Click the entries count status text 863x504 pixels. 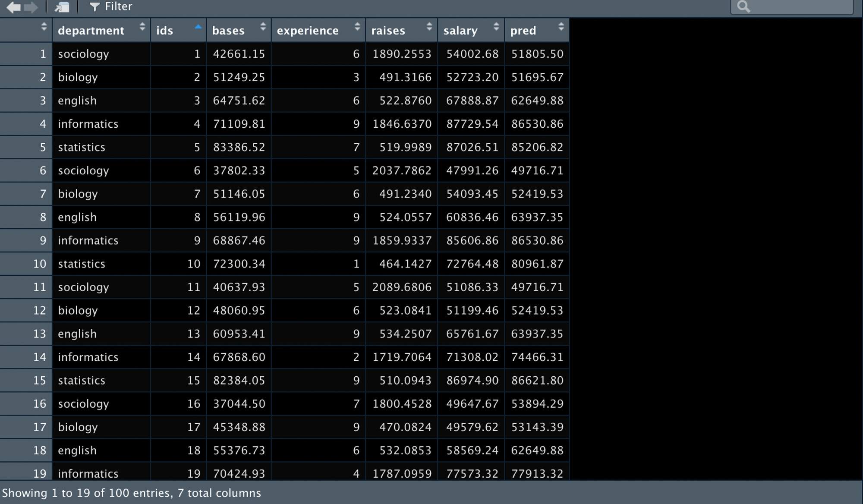[132, 493]
